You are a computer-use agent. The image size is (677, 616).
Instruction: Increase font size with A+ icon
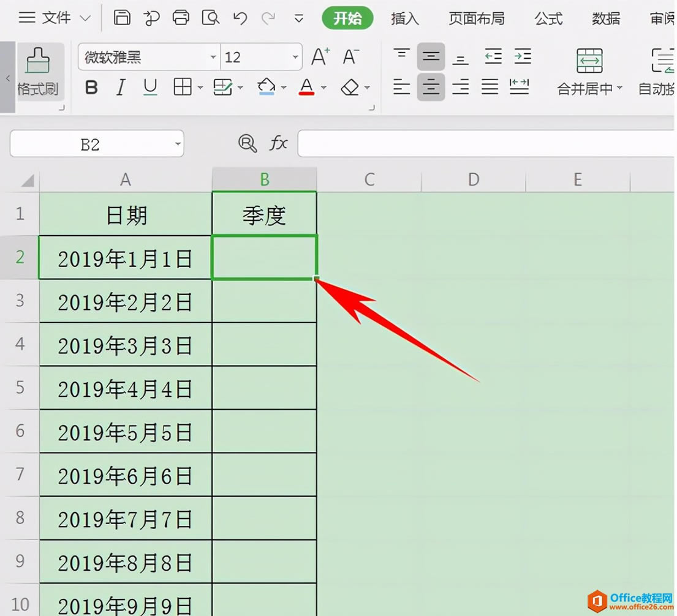320,56
